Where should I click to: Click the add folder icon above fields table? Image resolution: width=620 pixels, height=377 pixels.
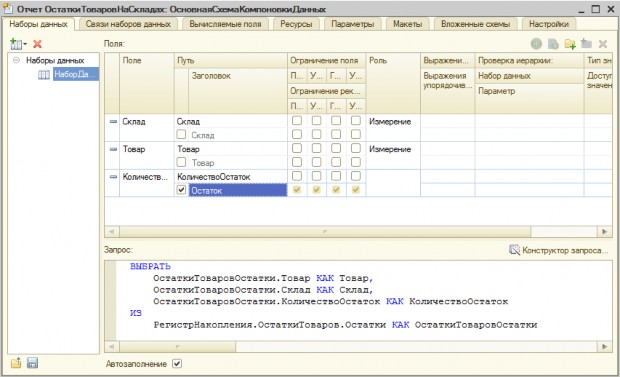(570, 44)
